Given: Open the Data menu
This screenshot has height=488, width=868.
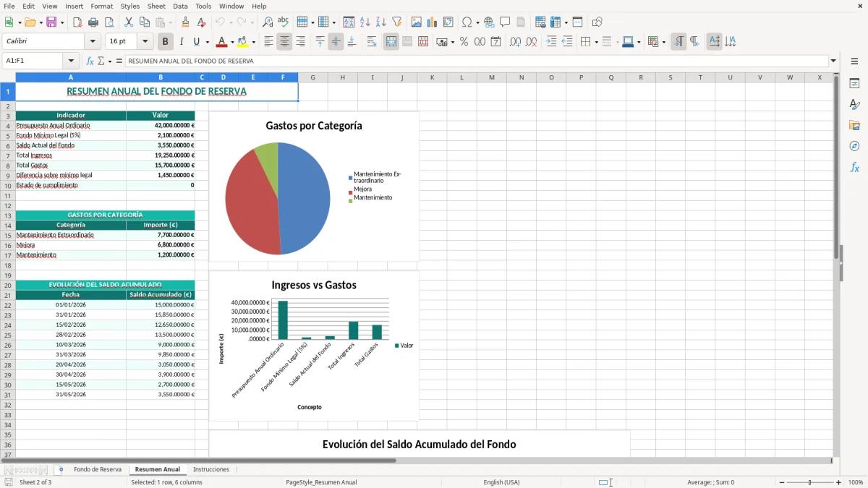Looking at the screenshot, I should (x=180, y=6).
